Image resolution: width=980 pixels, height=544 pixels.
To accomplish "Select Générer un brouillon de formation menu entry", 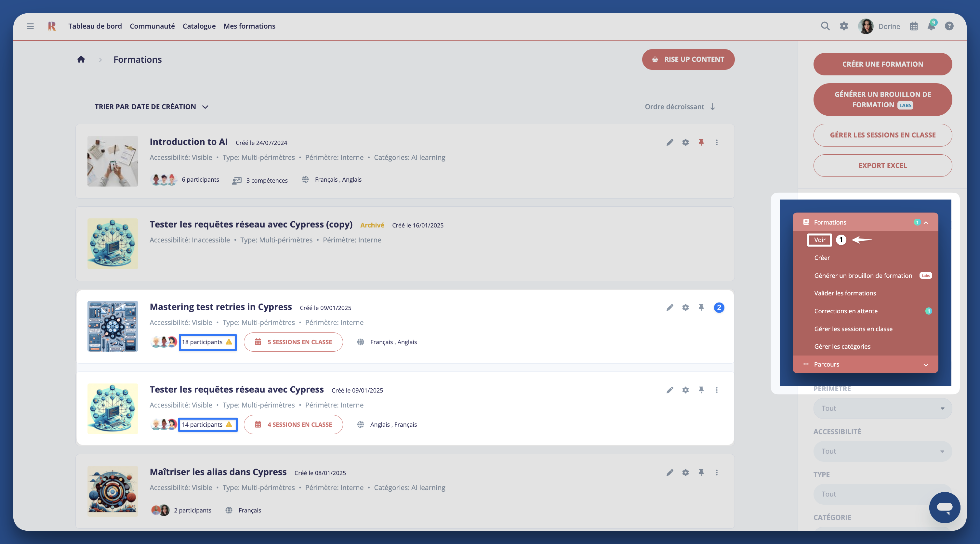I will pos(863,276).
